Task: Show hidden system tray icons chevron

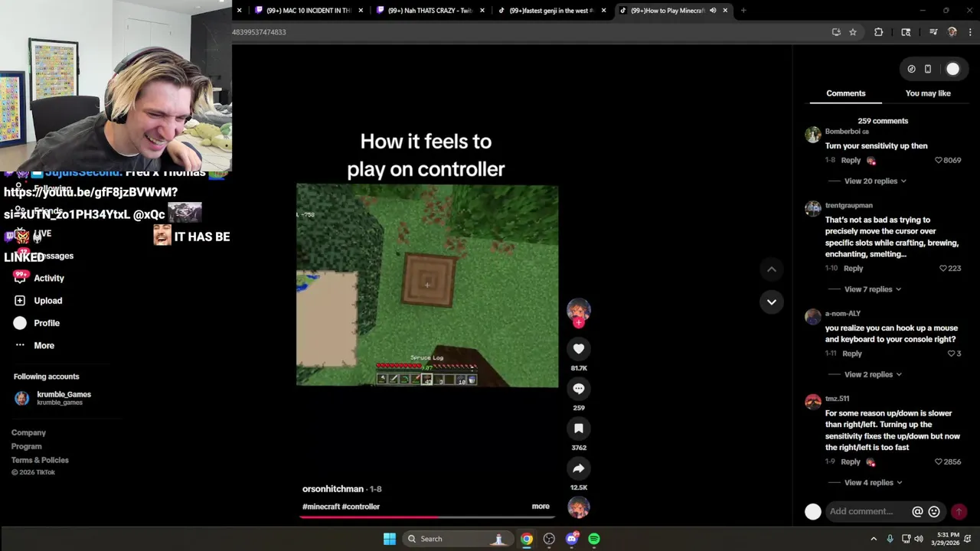Action: pyautogui.click(x=874, y=539)
